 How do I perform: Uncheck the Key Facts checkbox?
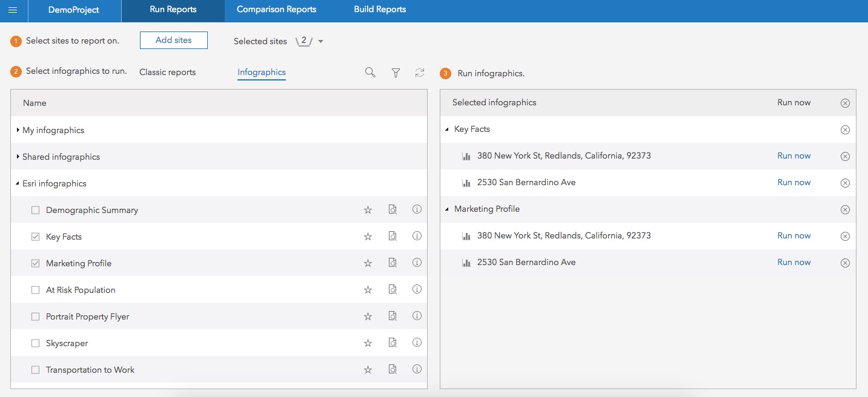coord(35,237)
